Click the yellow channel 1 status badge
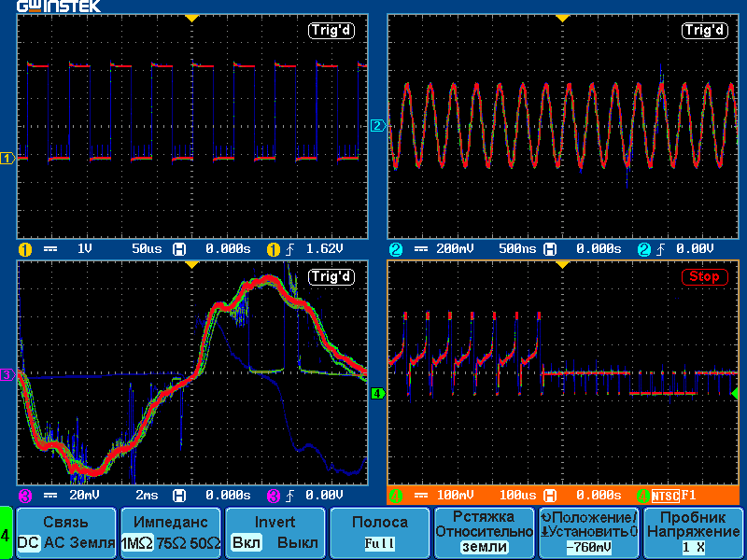The height and width of the screenshot is (560, 747). tap(24, 249)
